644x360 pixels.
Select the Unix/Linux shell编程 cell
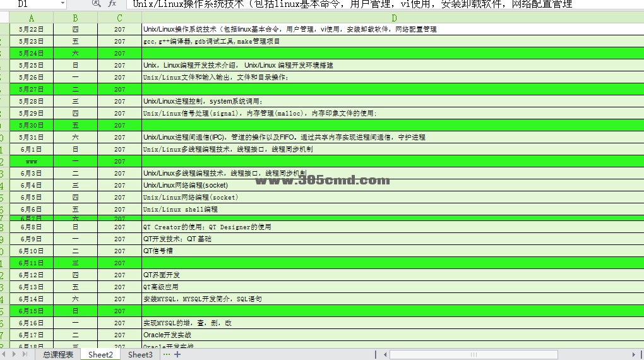click(x=393, y=209)
